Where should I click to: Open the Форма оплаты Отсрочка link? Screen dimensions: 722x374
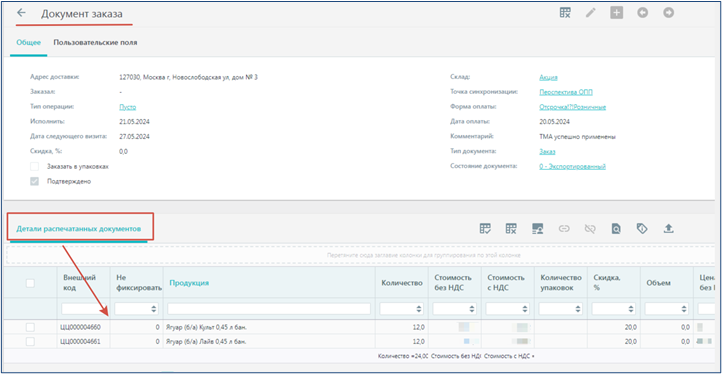click(x=572, y=107)
